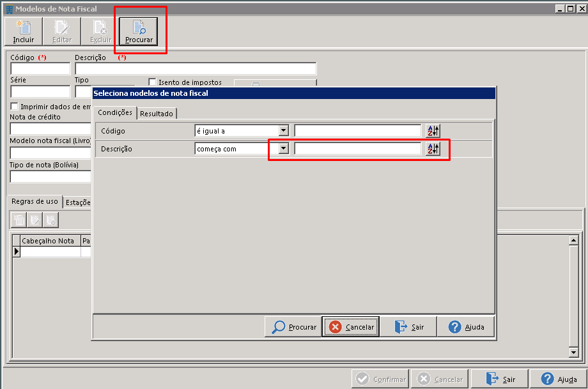Open Ajuda in the search dialog

pyautogui.click(x=466, y=327)
